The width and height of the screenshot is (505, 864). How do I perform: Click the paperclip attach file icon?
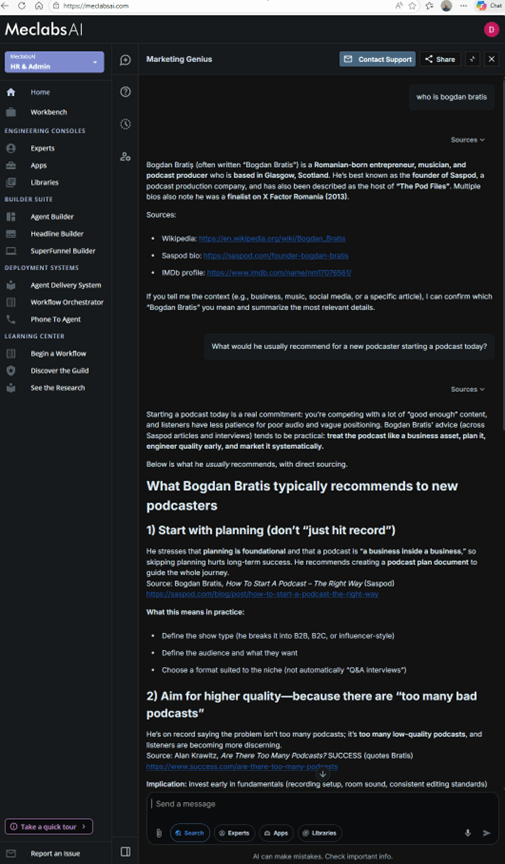[159, 833]
